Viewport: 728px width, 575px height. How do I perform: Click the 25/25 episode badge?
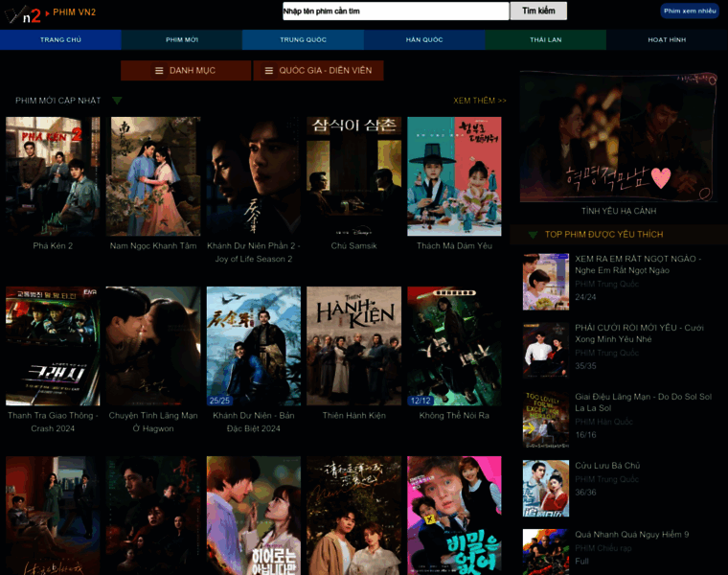point(219,401)
